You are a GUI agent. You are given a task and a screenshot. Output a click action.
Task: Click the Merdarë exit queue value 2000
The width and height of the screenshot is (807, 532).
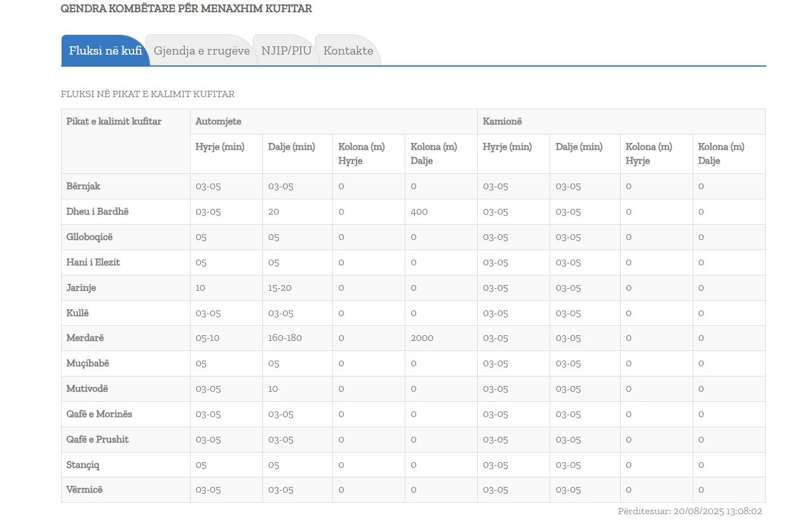coord(422,338)
